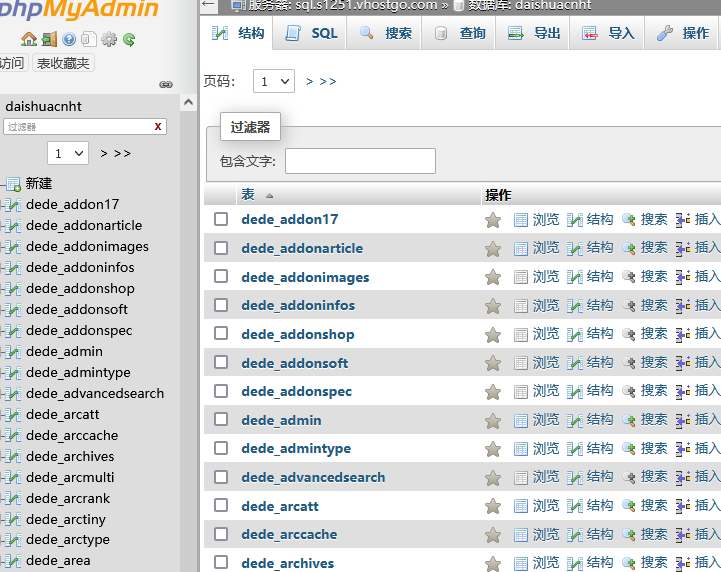The image size is (721, 572).
Task: Reload navigation panel with green refresh icon
Action: (129, 40)
